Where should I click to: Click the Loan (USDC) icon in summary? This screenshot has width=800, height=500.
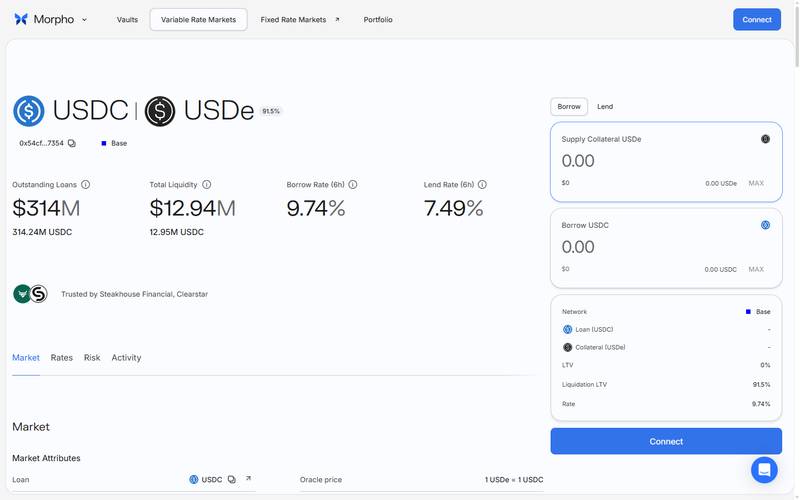tap(567, 330)
